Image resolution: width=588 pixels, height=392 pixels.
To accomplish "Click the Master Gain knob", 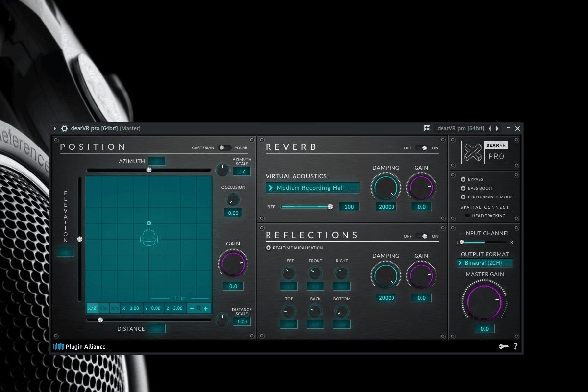I will [x=485, y=301].
